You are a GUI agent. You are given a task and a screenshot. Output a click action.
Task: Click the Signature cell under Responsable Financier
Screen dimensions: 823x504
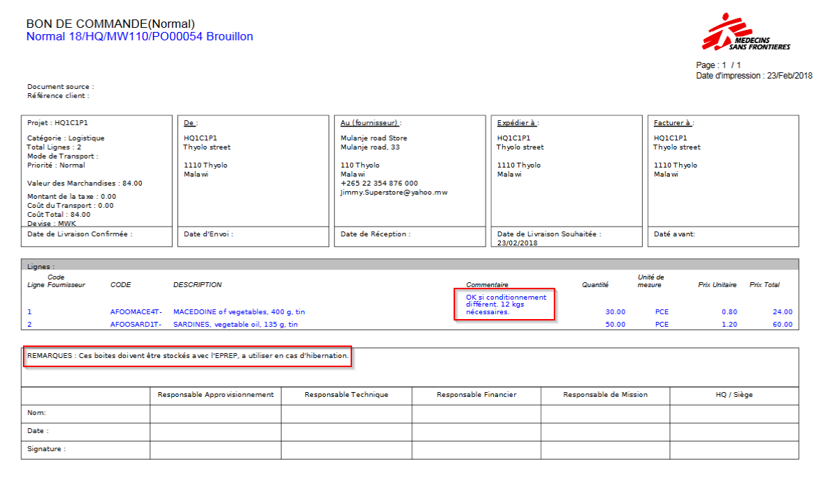(x=476, y=450)
